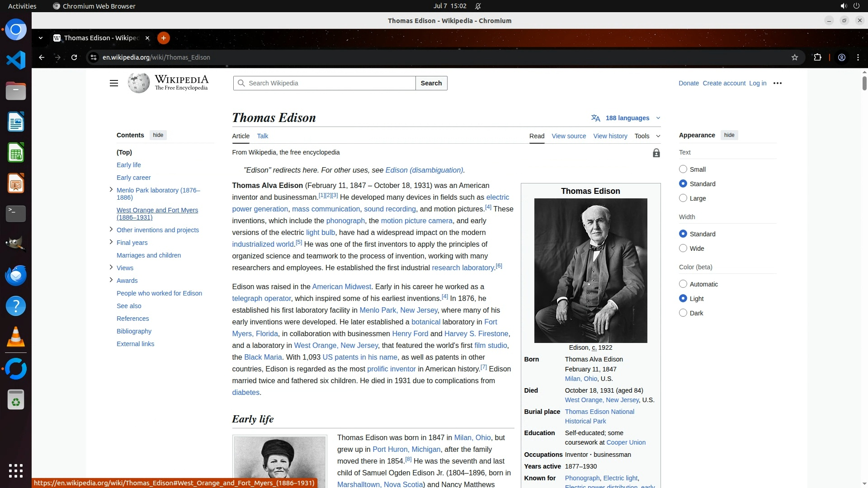Open the View history tab
This screenshot has width=868, height=488.
click(610, 136)
